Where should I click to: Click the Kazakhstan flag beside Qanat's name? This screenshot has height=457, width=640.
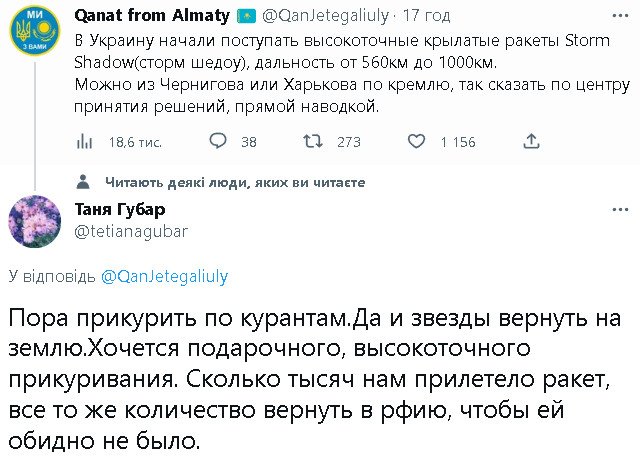pos(247,17)
